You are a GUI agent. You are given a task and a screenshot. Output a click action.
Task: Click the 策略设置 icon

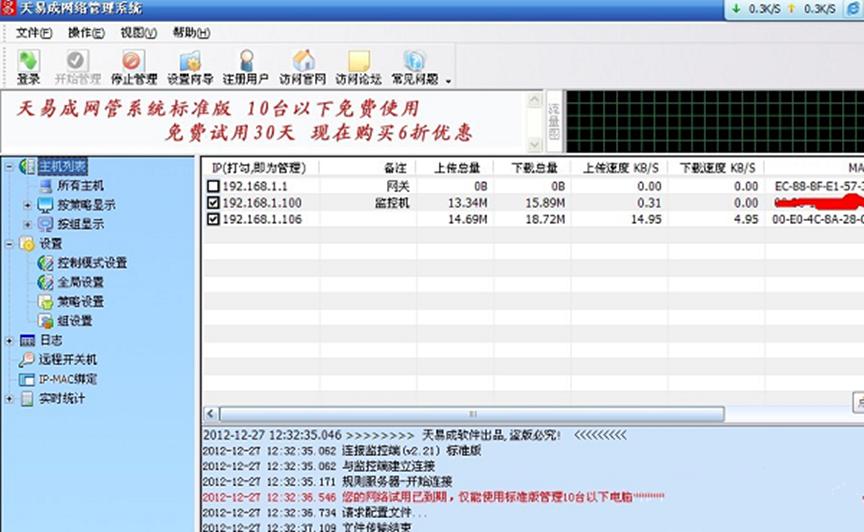(x=45, y=302)
